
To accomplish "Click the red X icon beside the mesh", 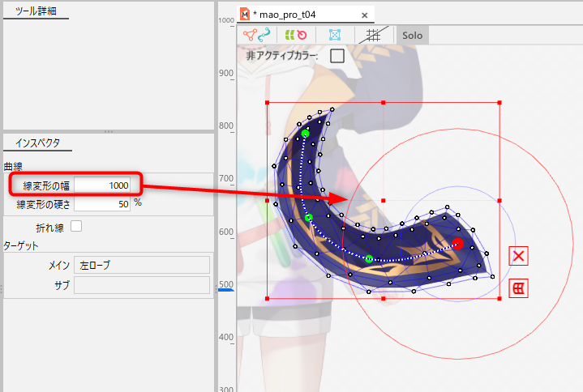I will (519, 256).
